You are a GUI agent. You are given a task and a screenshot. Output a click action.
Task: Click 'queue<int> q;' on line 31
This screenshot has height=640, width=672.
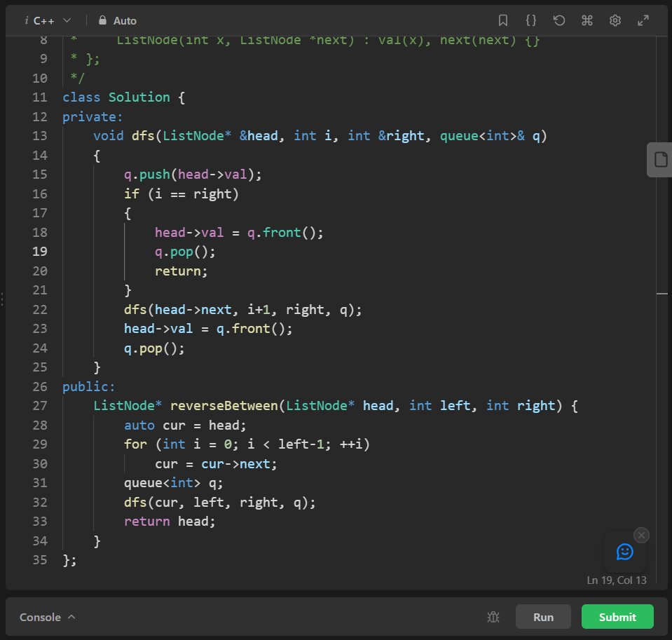pyautogui.click(x=174, y=483)
